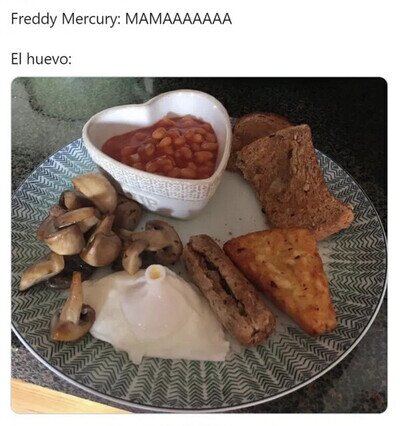The width and height of the screenshot is (400, 426).
Task: Select the single mushroom slice beside egg
Action: tap(72, 312)
